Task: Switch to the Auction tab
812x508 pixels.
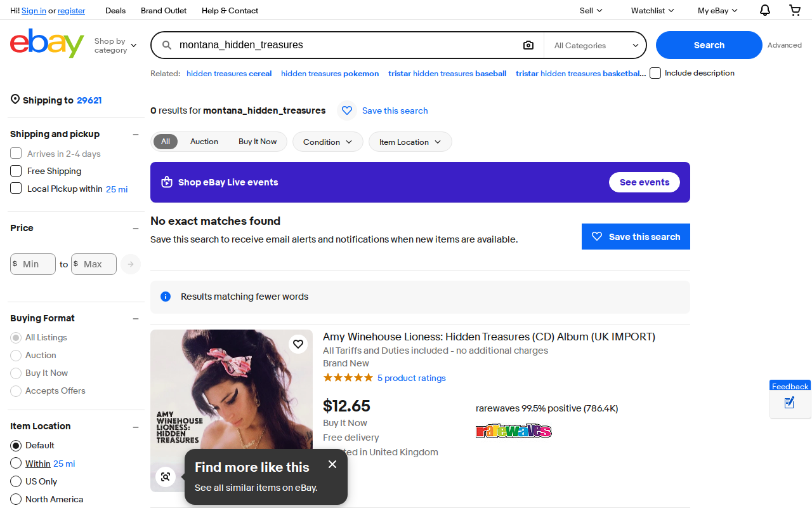Action: [x=204, y=142]
